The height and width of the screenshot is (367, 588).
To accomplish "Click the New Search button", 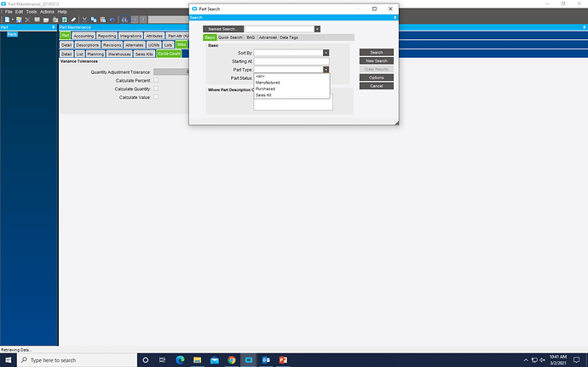I will [x=377, y=60].
